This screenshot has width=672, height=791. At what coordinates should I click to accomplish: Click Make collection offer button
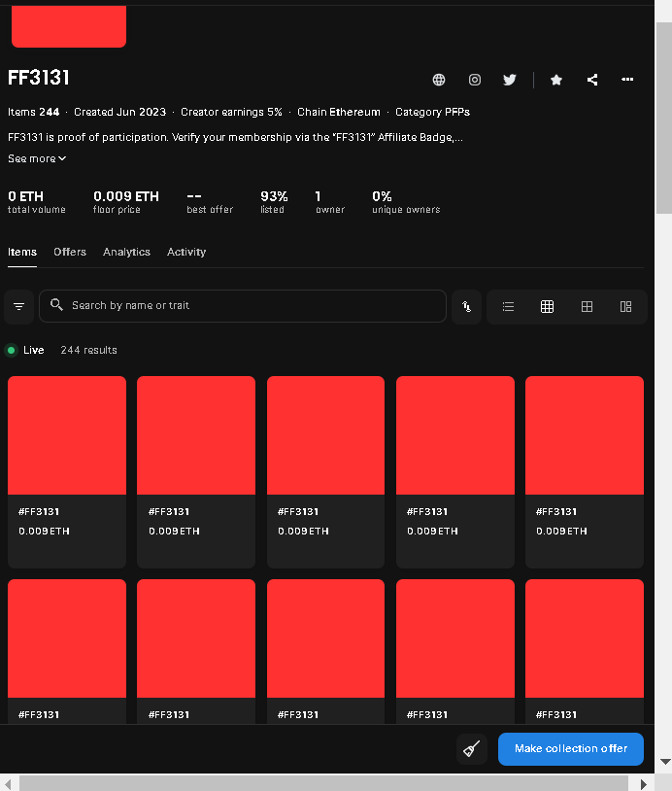pyautogui.click(x=571, y=748)
